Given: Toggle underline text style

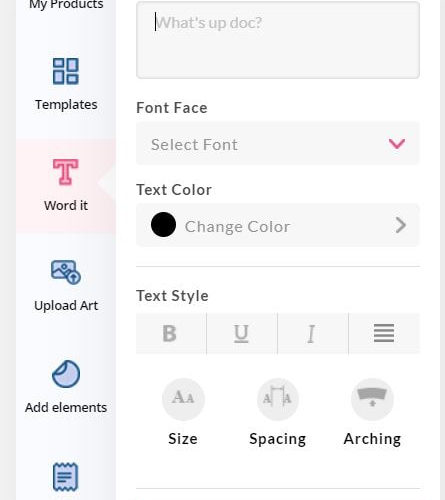Looking at the screenshot, I should (x=242, y=333).
